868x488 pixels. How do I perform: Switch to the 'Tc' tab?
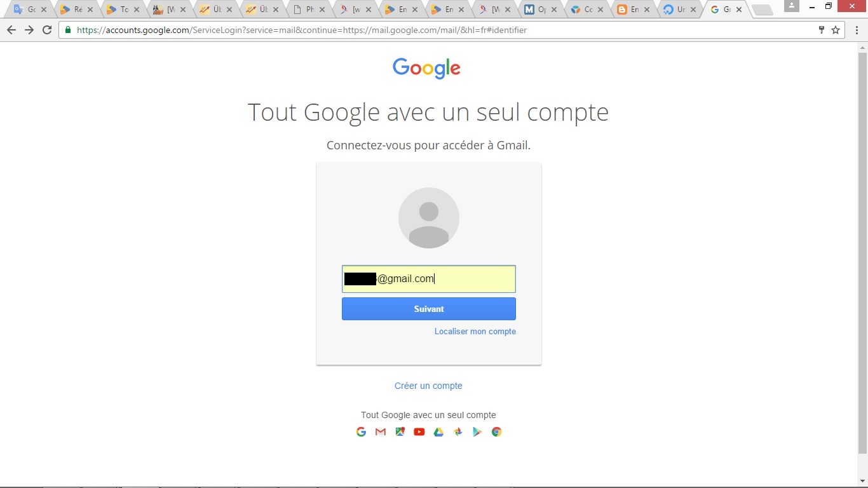click(123, 10)
